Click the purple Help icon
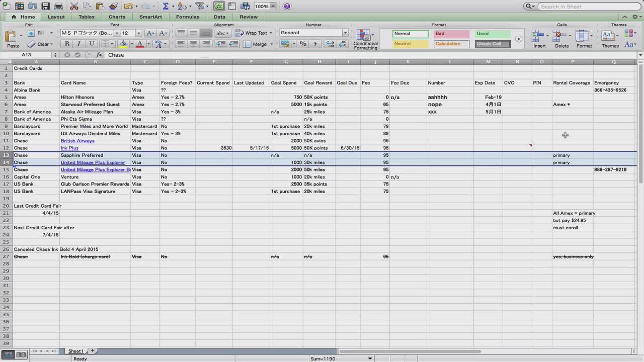 (287, 6)
